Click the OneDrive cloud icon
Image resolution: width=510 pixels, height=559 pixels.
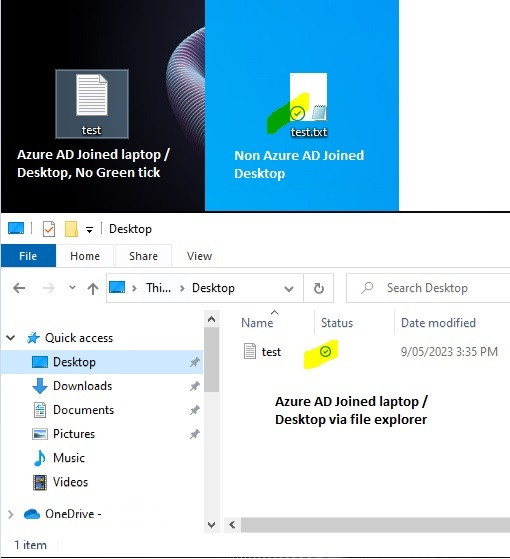32,514
